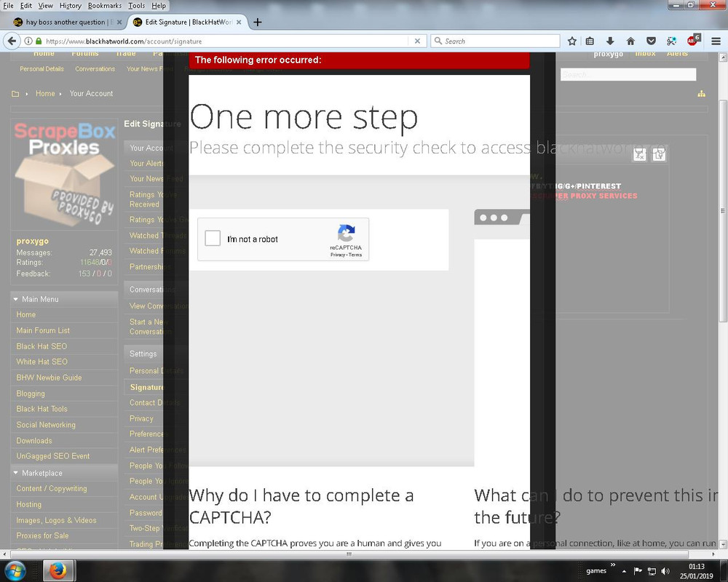
Task: Go back using the browser back arrow
Action: click(12, 41)
